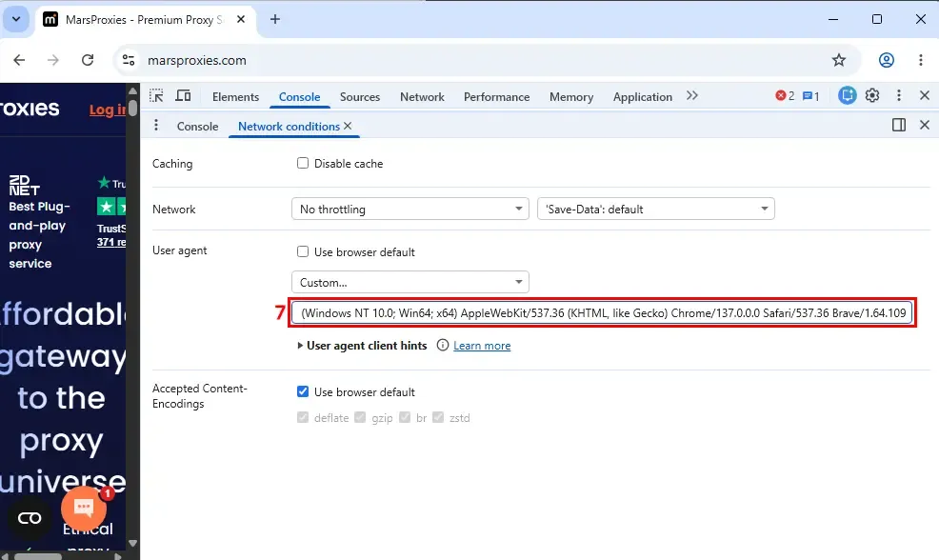
Task: Open DevTools customize three-dot menu
Action: click(899, 95)
